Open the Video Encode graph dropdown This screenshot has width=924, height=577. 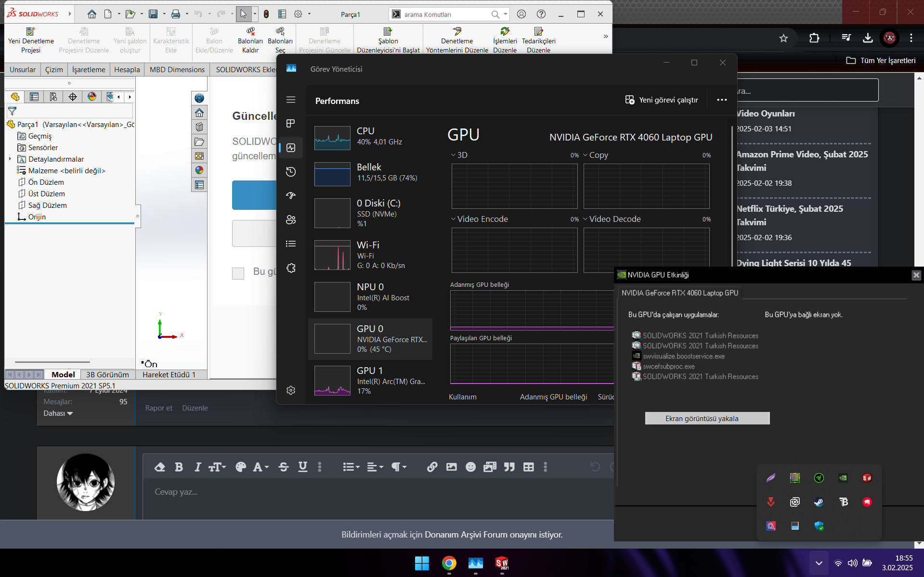click(453, 219)
